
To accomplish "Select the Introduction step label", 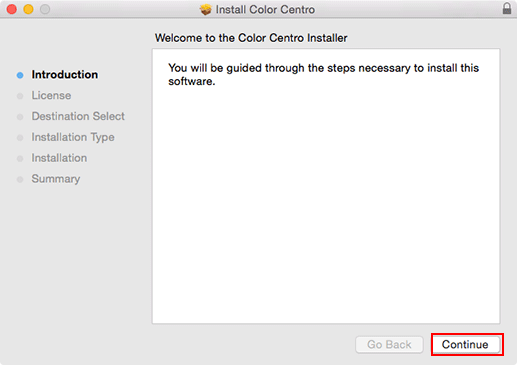I will [65, 75].
